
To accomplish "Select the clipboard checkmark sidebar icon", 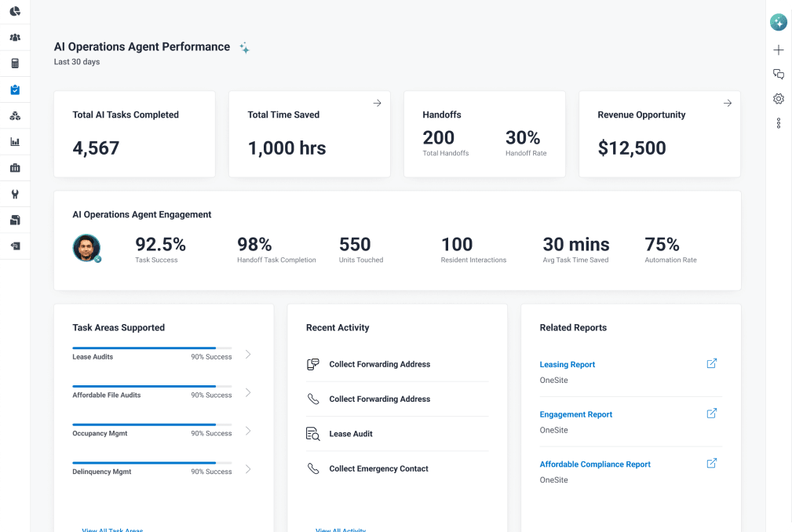I will click(15, 90).
